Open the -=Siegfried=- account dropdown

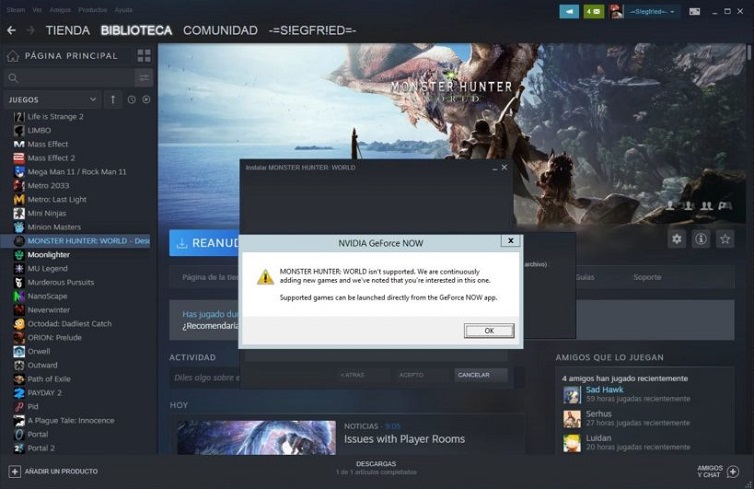652,12
